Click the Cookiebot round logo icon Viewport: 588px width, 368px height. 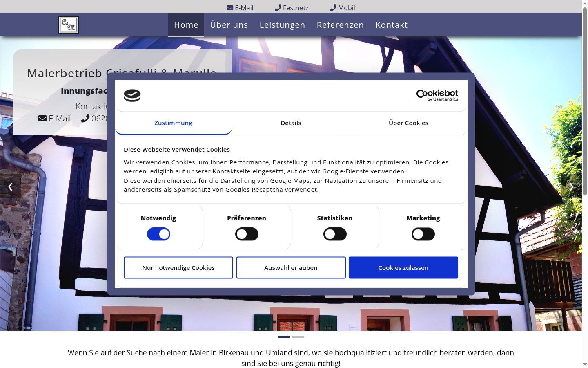pyautogui.click(x=132, y=96)
